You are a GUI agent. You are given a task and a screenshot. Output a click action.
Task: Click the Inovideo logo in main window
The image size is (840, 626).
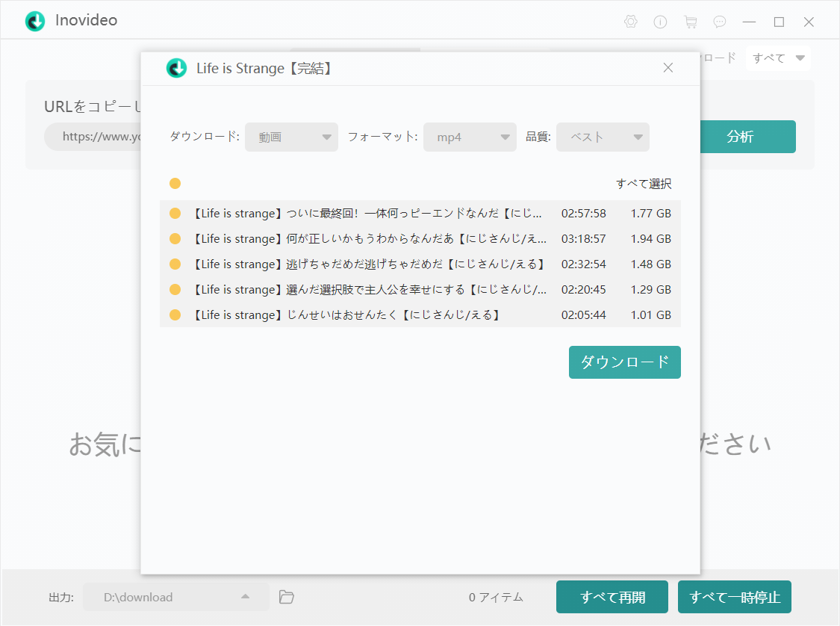[35, 21]
